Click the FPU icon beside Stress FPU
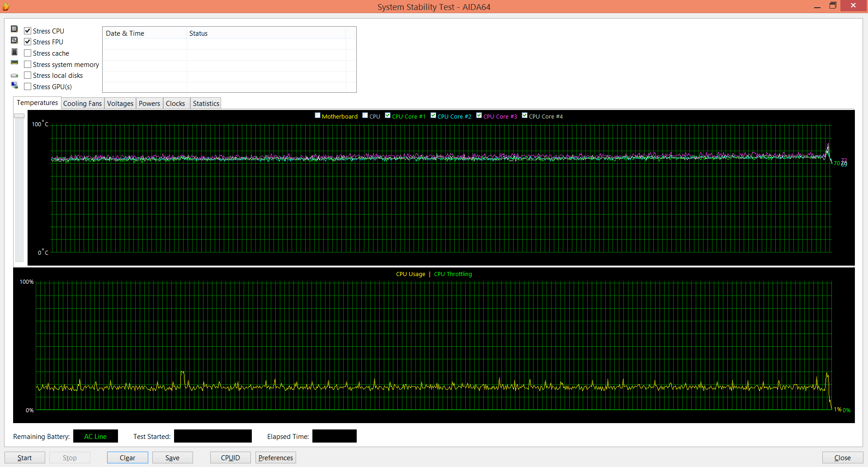This screenshot has height=467, width=868. (x=14, y=41)
